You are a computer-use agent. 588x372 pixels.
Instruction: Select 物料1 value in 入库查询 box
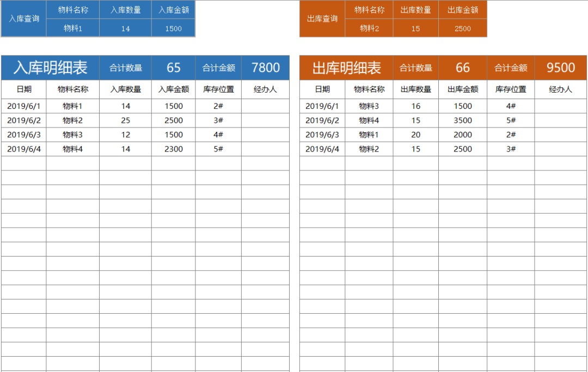73,28
